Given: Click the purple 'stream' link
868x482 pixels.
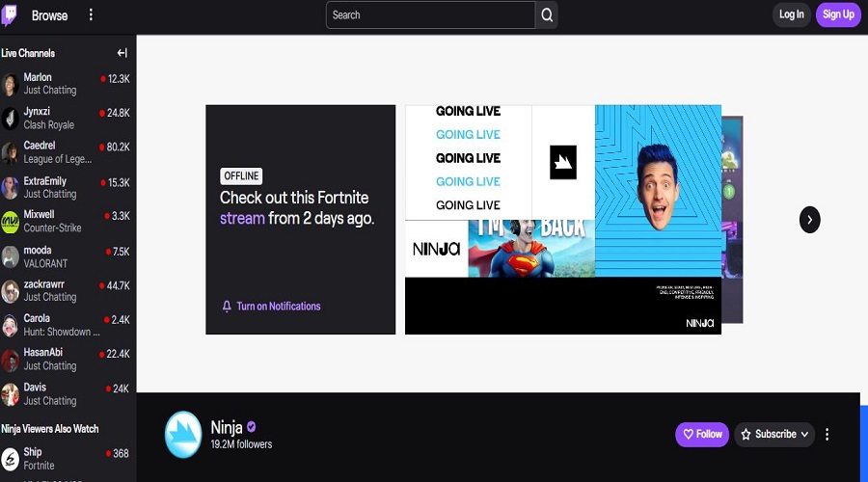Looking at the screenshot, I should click(x=242, y=219).
